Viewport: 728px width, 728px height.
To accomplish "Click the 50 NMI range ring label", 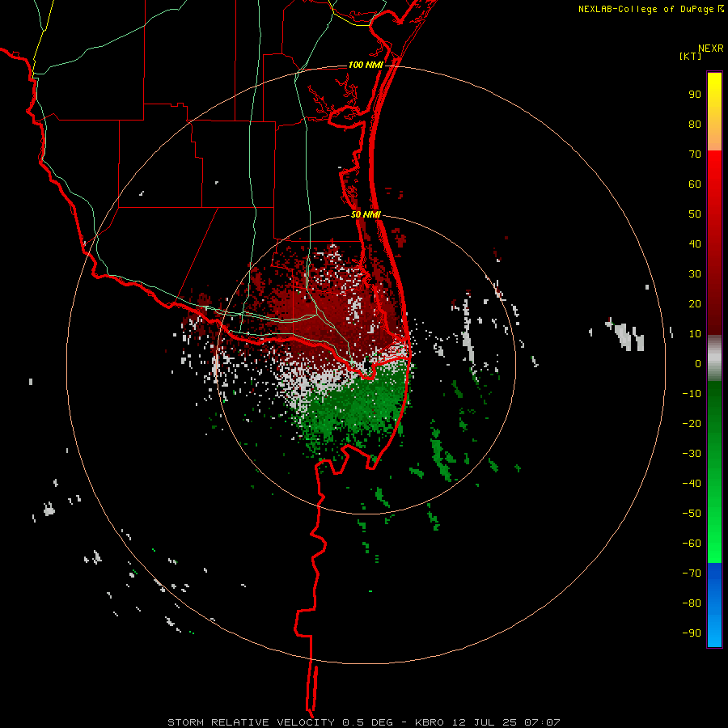I will coord(366,214).
